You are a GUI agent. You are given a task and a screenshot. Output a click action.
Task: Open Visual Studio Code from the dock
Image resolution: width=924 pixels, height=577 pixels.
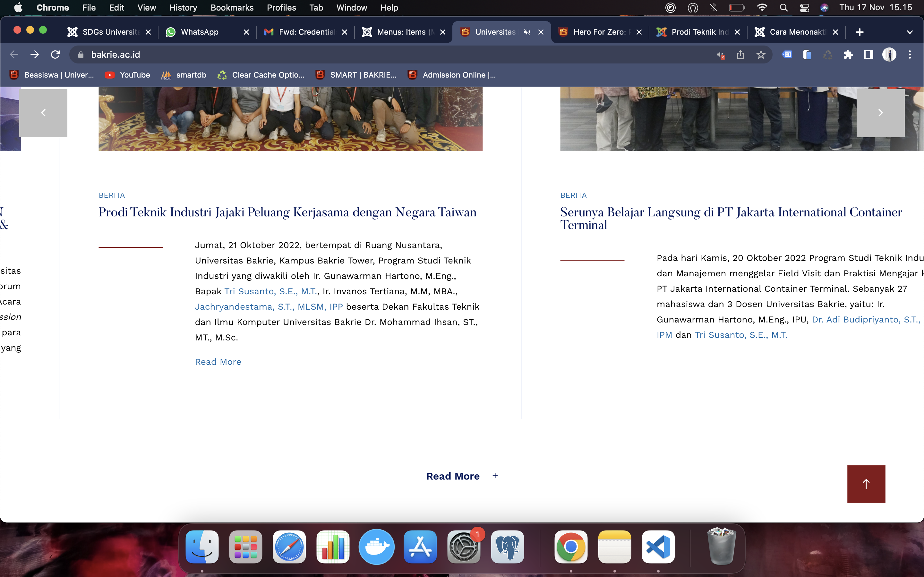[x=658, y=547]
